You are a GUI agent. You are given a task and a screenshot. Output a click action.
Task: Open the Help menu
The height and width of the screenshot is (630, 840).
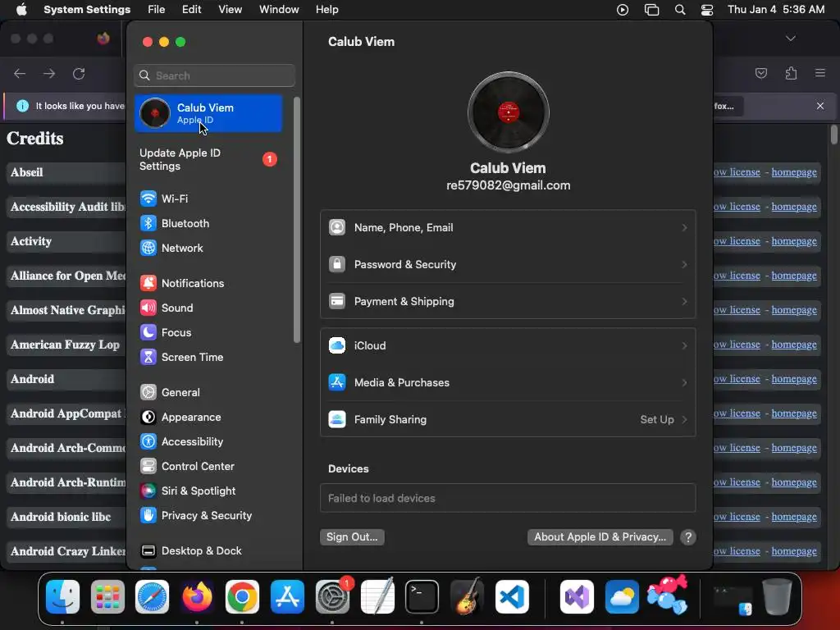point(326,10)
